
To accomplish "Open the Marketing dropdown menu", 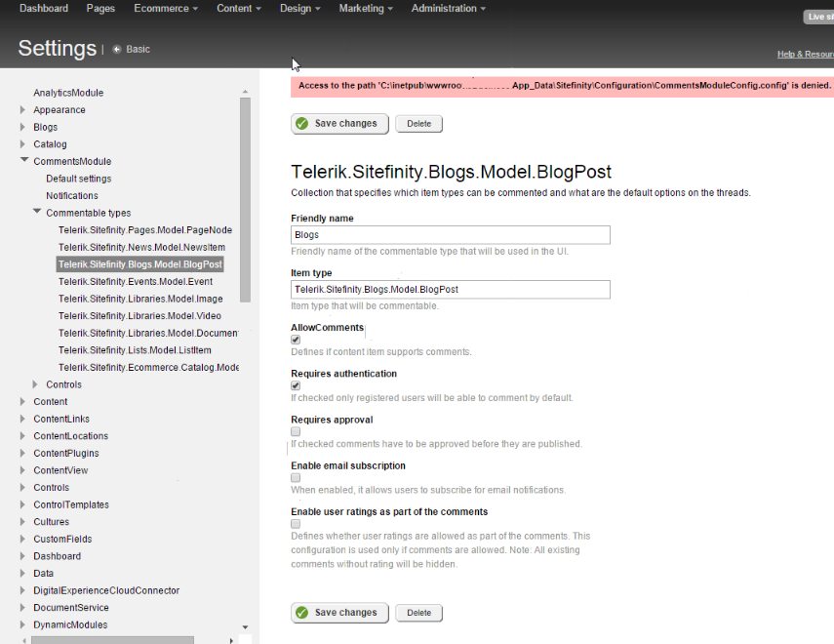I will (366, 9).
